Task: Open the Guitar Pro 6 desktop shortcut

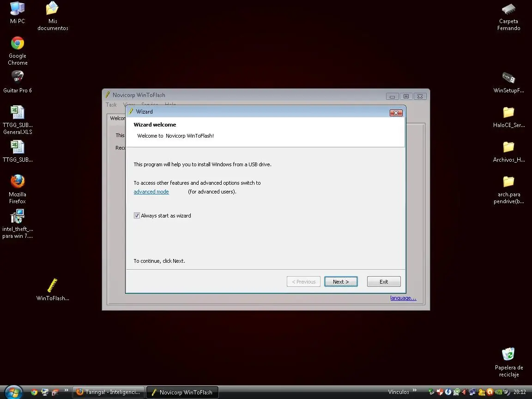Action: click(18, 81)
